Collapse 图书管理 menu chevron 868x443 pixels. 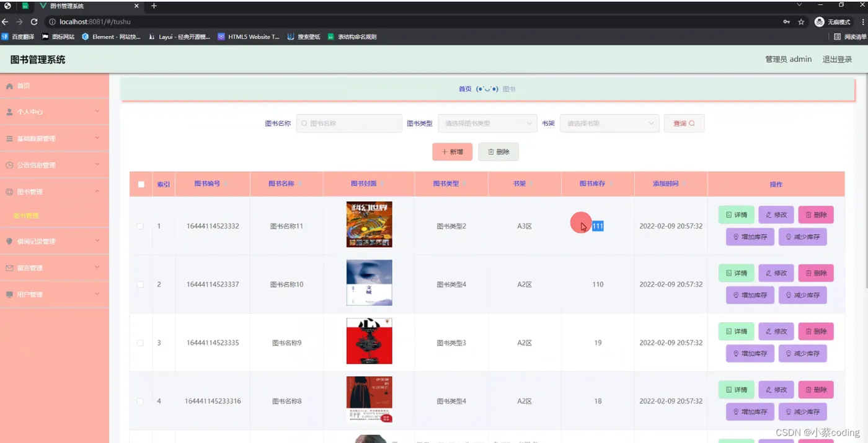(97, 191)
